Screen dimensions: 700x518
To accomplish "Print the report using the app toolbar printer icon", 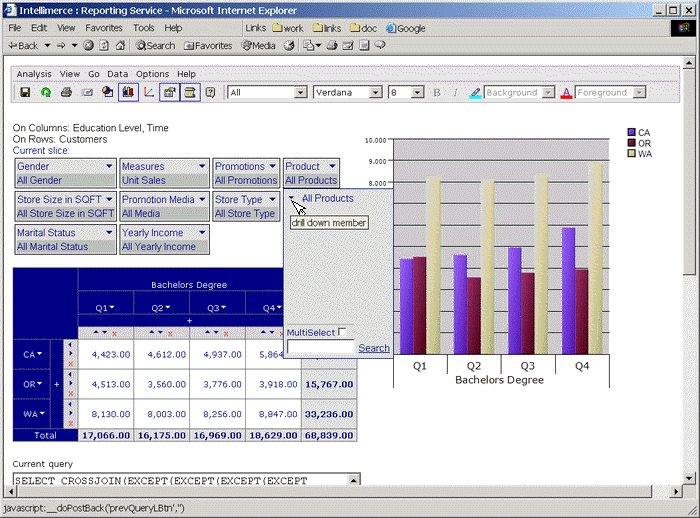I will [67, 92].
